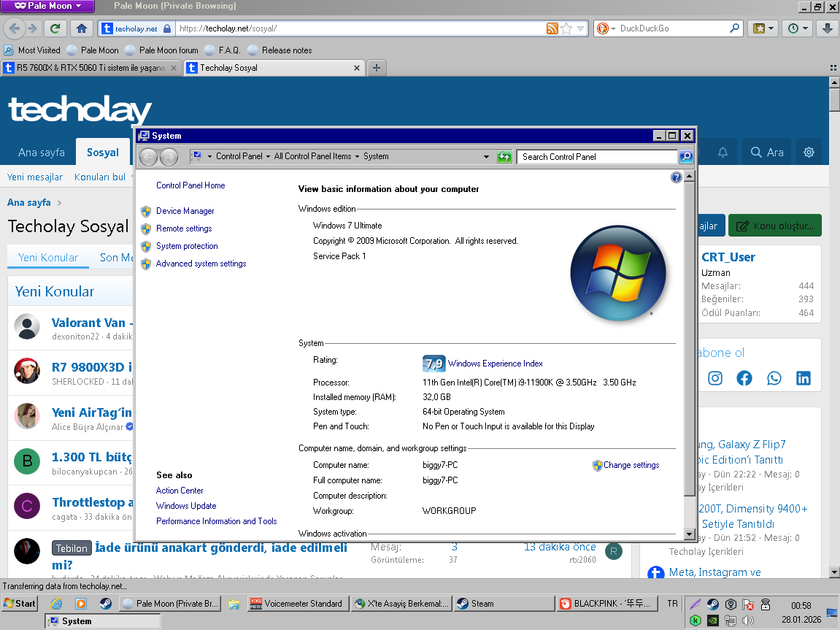
Task: Open Remote settings link
Action: (x=184, y=228)
